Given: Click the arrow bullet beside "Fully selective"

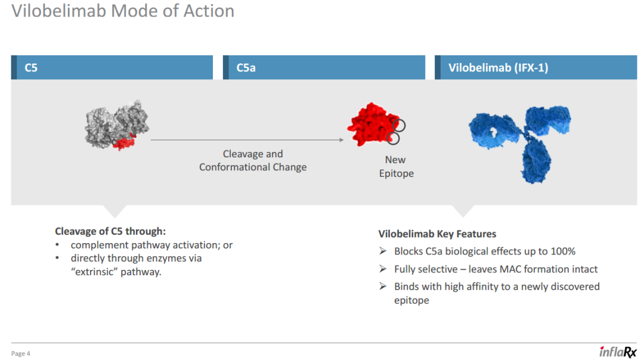Looking at the screenshot, I should coord(383,269).
